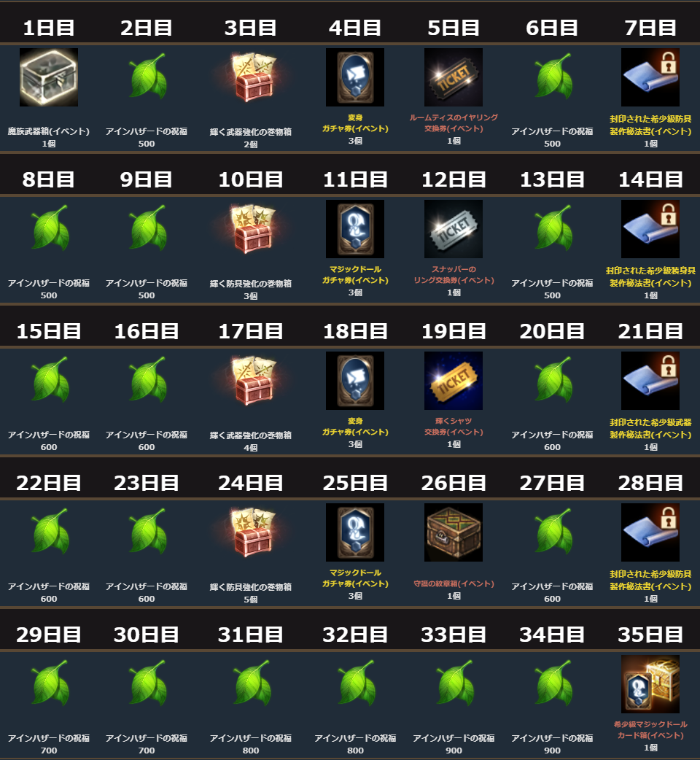Screen dimensions: 700x760
Task: Click the スナッパーのリング交換券 text
Action: (x=454, y=275)
